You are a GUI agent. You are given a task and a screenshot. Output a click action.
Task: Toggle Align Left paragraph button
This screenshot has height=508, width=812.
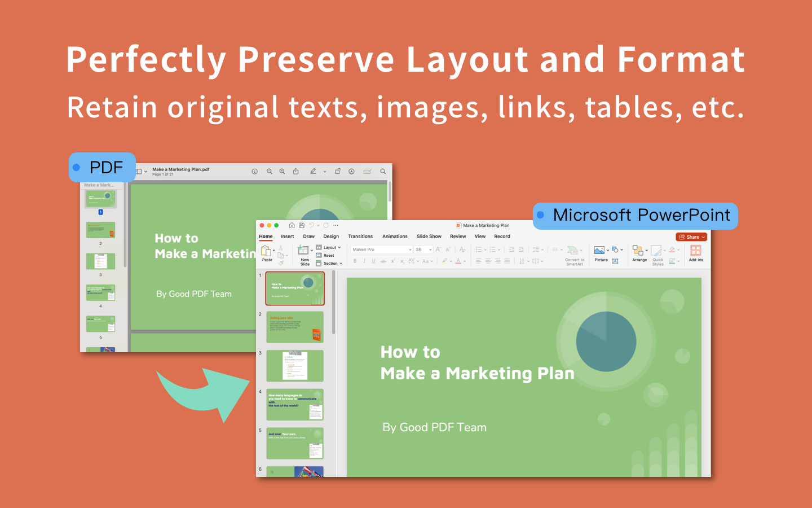478,261
